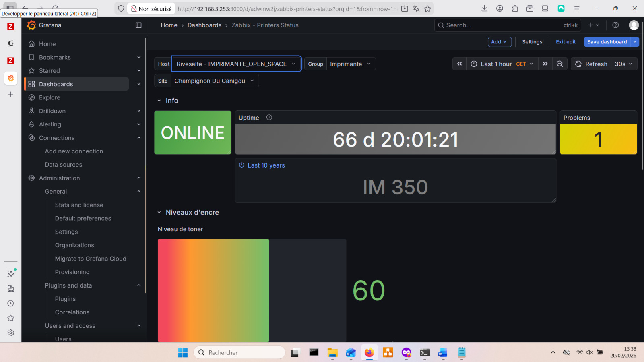This screenshot has width=644, height=362.
Task: Click the shield tracking protection icon
Action: click(x=121, y=8)
